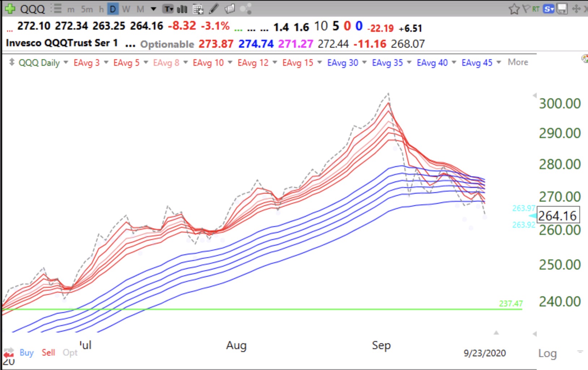
Task: Click the green RT real-time indicator
Action: (536, 9)
